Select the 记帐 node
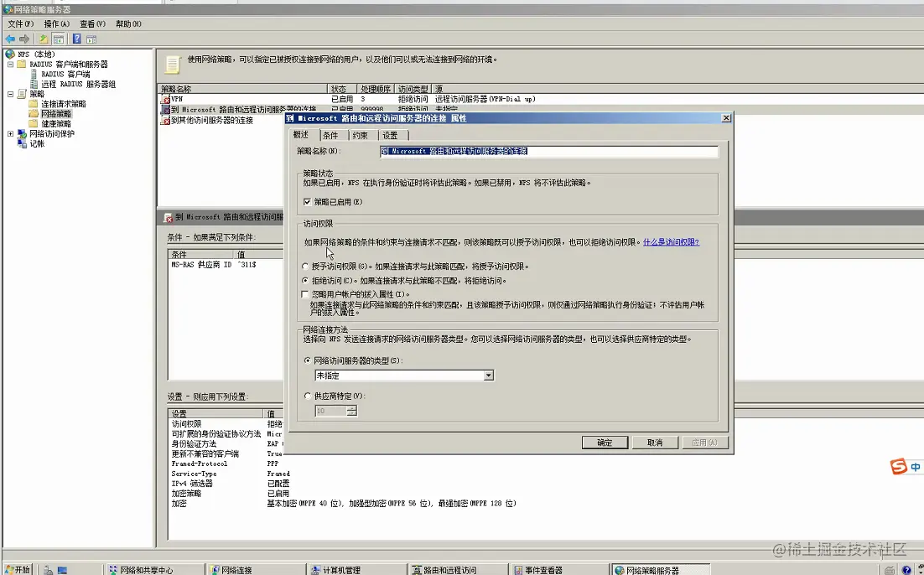The image size is (924, 575). [37, 144]
